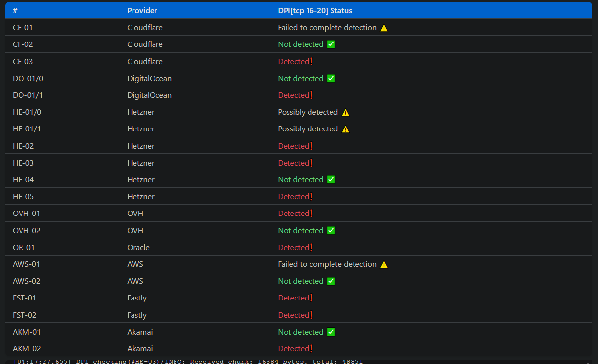Select the HE-04 identifier cell
The height and width of the screenshot is (364, 598).
pos(23,180)
